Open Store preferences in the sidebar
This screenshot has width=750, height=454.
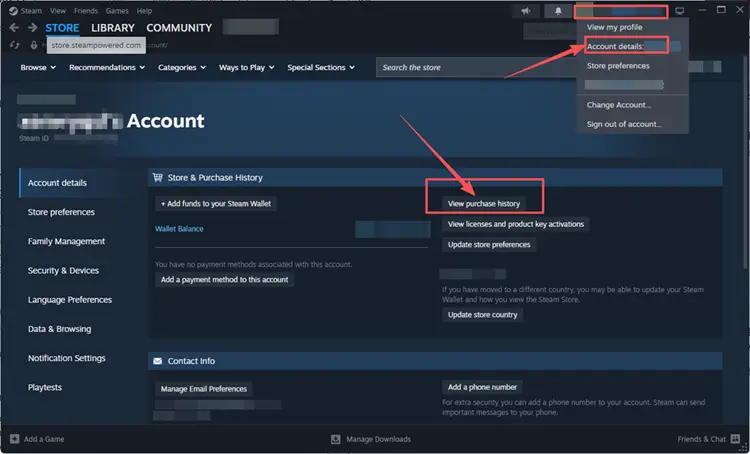pyautogui.click(x=61, y=212)
